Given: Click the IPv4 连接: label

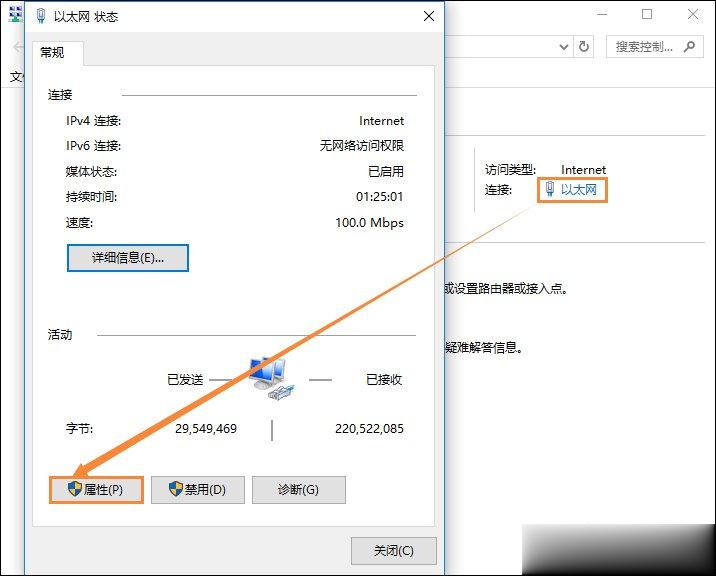Looking at the screenshot, I should tap(94, 121).
